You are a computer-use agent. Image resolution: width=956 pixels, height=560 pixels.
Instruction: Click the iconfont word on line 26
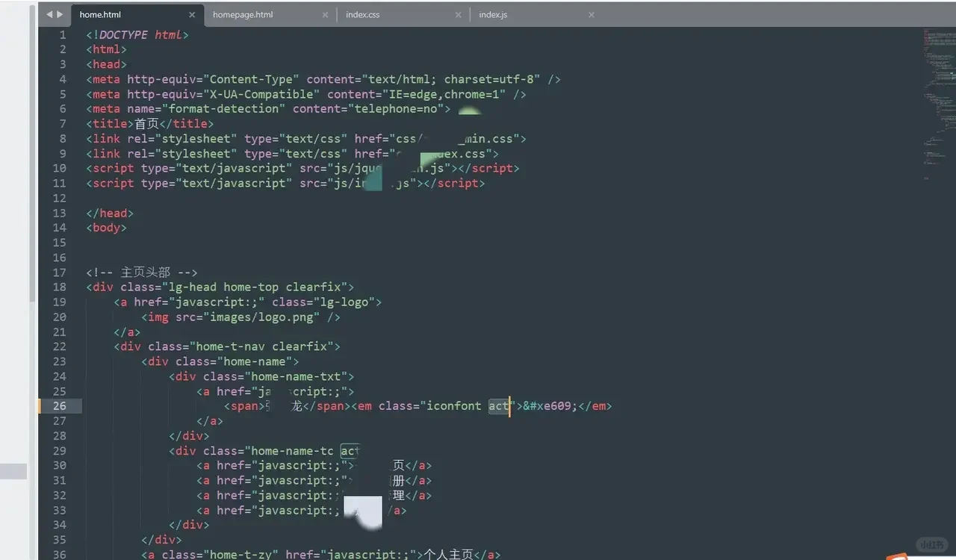pos(454,406)
